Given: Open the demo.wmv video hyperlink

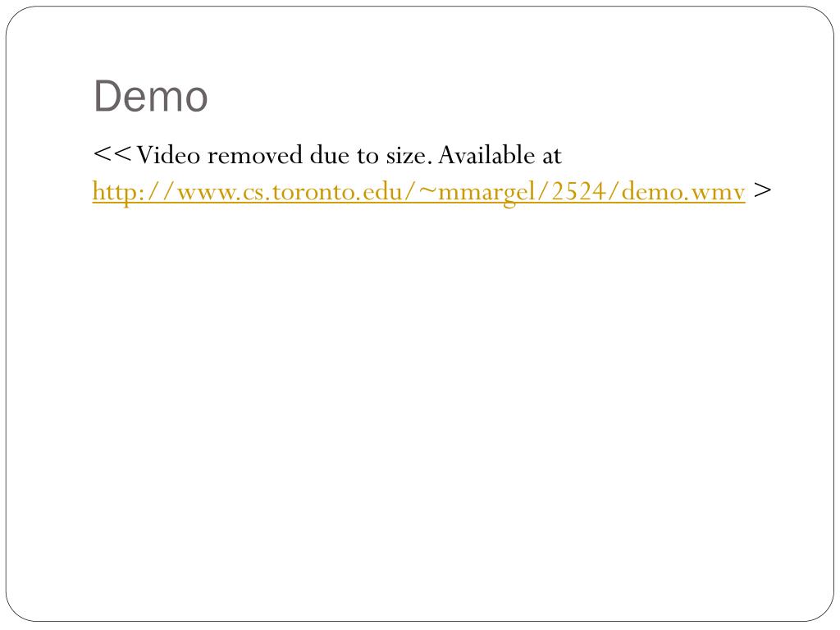Looking at the screenshot, I should [x=418, y=192].
